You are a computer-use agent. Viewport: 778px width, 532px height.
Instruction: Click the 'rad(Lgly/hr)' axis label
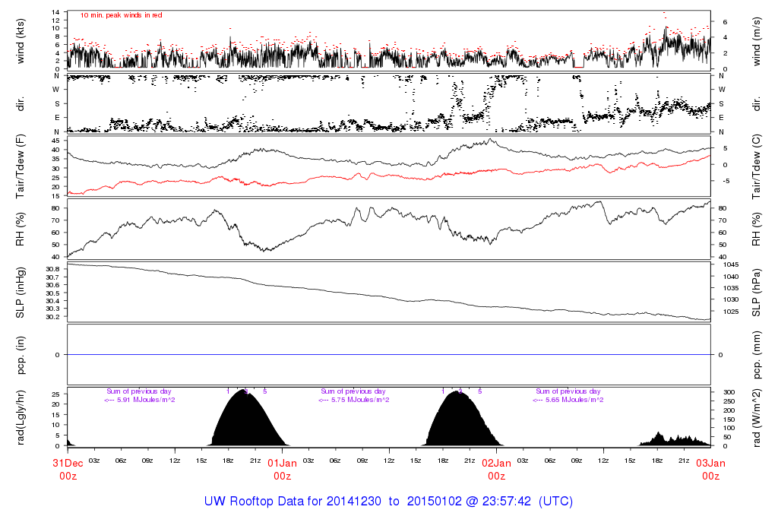[x=22, y=416]
